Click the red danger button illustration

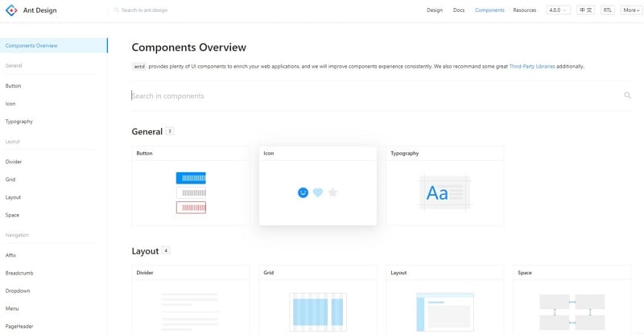click(x=191, y=208)
